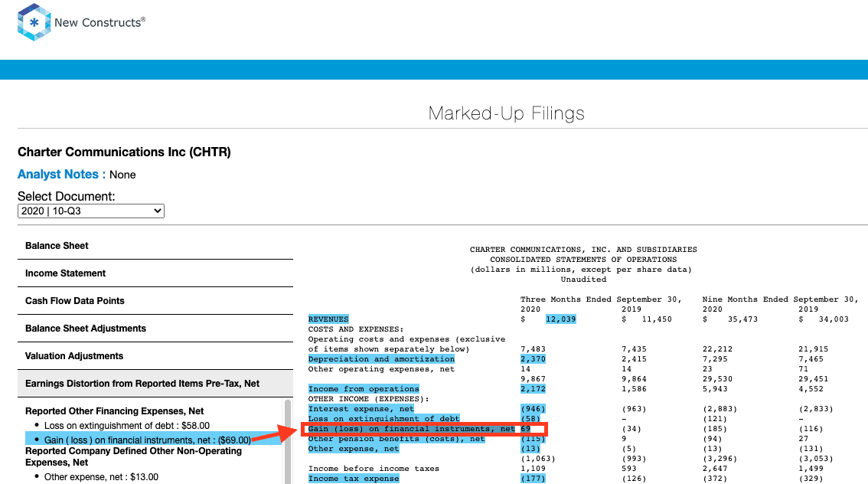Viewport: 868px width, 484px height.
Task: Click Gain (loss) on financial instruments, net in filing
Action: pos(411,429)
